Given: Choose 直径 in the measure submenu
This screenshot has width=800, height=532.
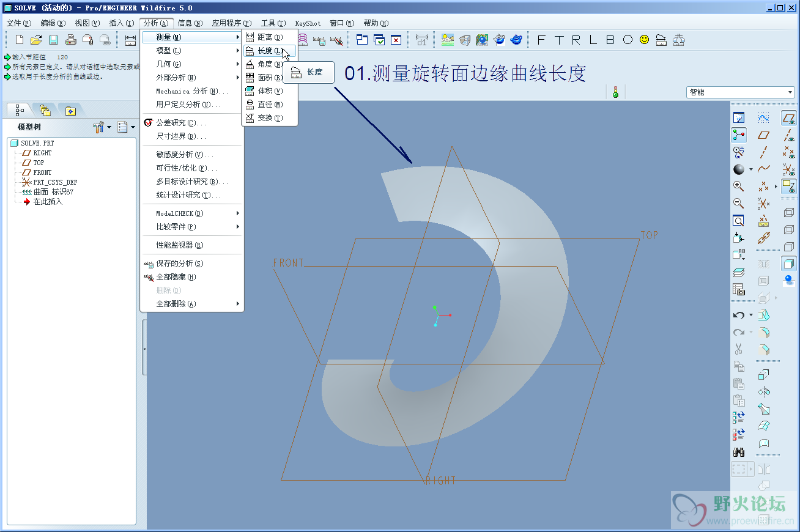Looking at the screenshot, I should point(270,105).
